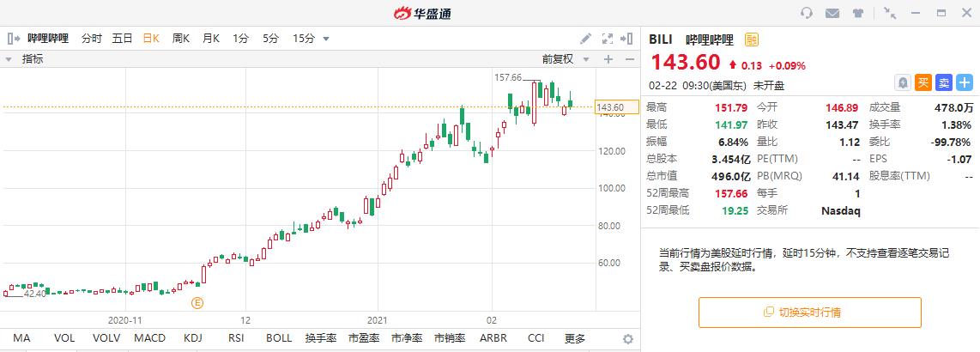980x352 pixels.
Task: Toggle the BOLL indicator
Action: click(279, 338)
